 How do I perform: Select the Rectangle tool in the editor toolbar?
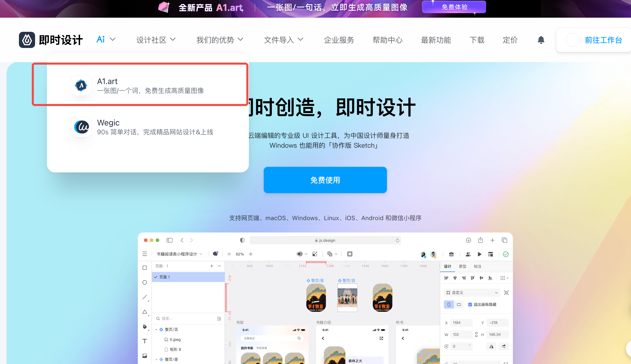click(145, 268)
